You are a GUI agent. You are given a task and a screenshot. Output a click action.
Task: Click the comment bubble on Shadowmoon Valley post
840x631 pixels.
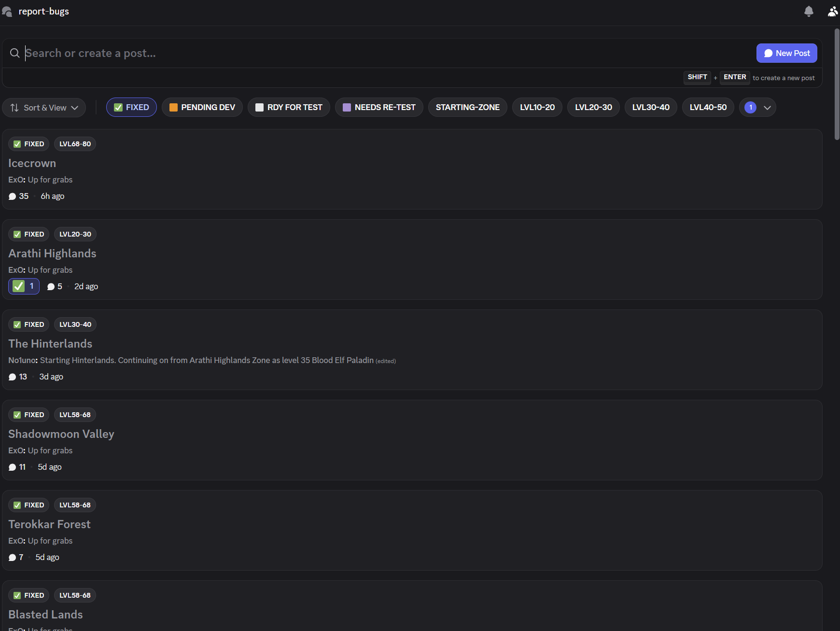13,467
